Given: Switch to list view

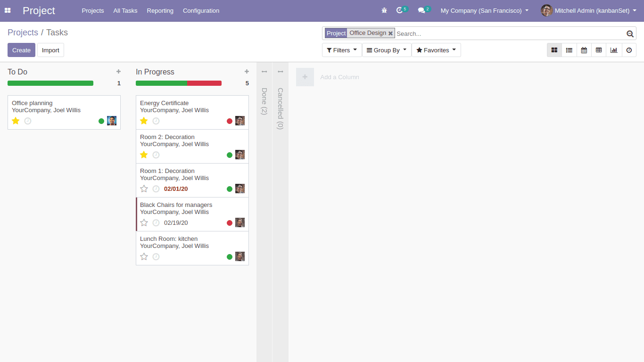Looking at the screenshot, I should point(569,50).
